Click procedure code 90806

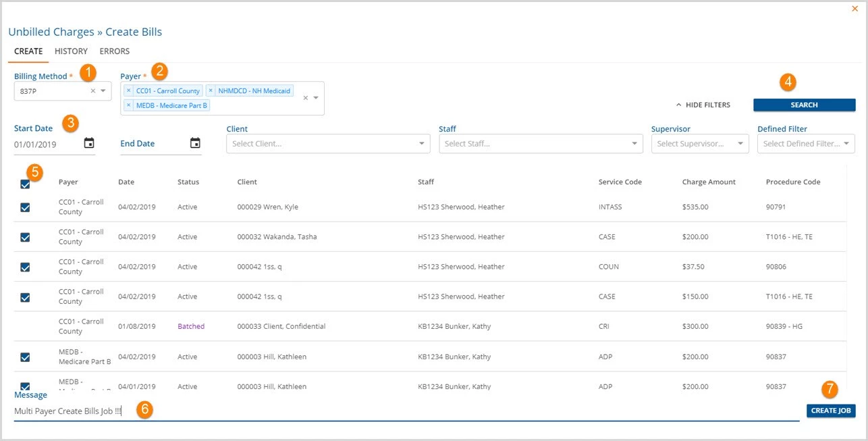click(776, 266)
